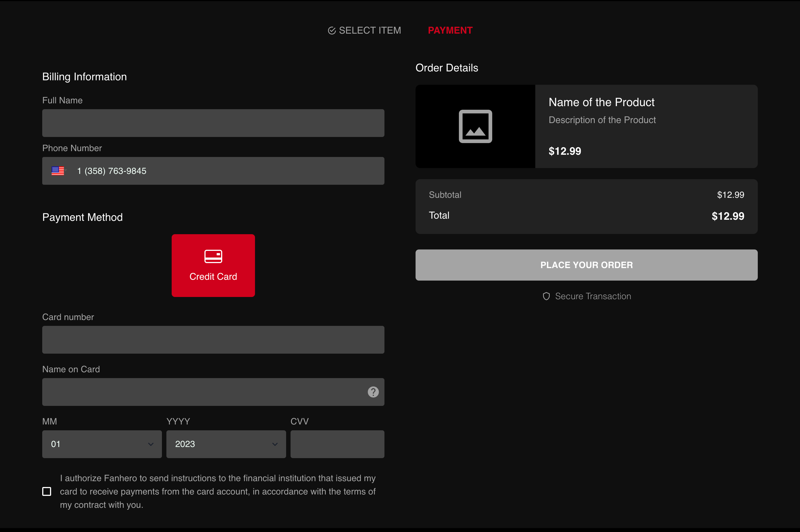Expand the MM expiry month dropdown
The image size is (800, 532).
[x=101, y=444]
